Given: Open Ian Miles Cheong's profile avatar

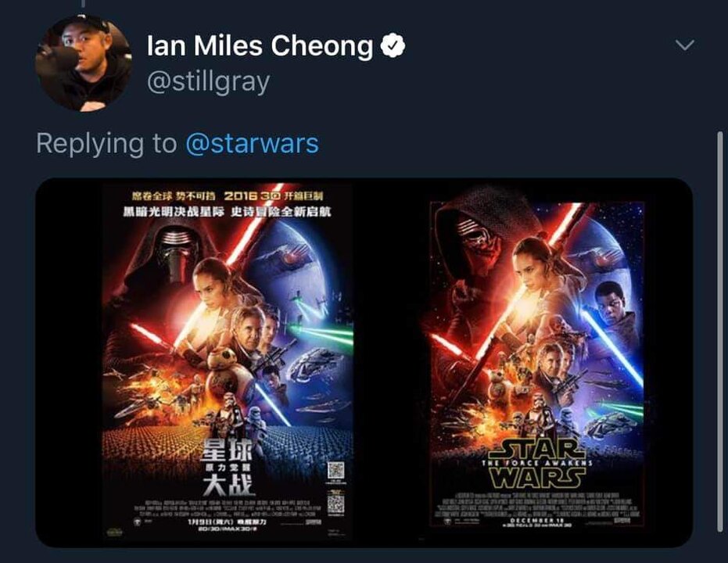Looking at the screenshot, I should pyautogui.click(x=84, y=63).
